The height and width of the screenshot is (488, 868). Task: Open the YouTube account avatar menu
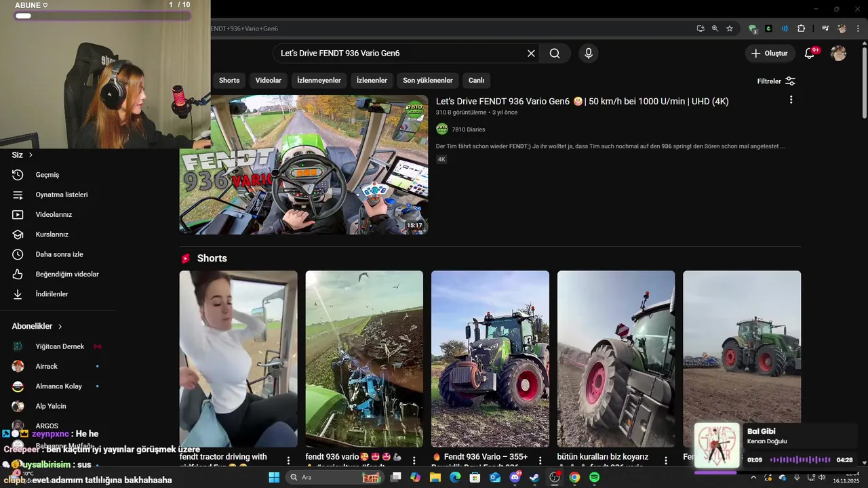(839, 54)
